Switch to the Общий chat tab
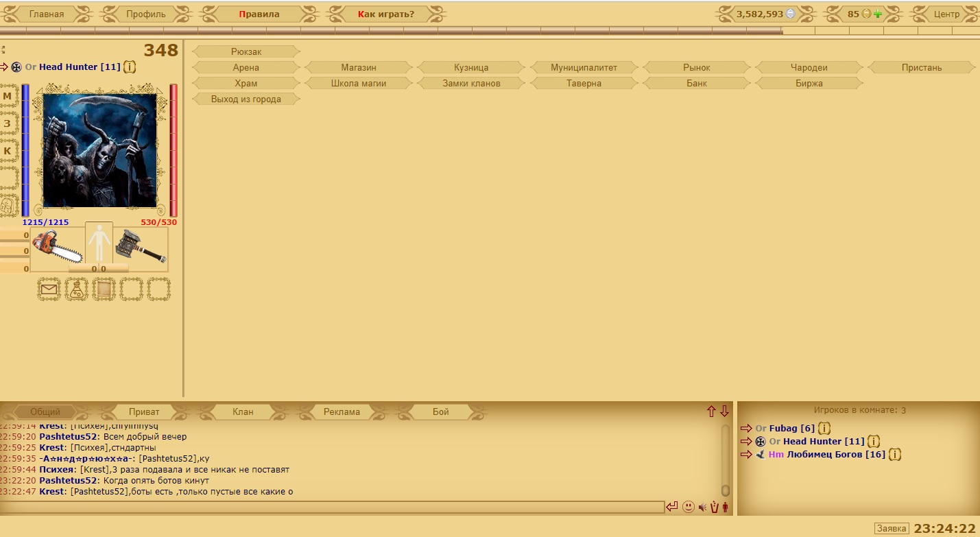980x537 pixels. (45, 412)
